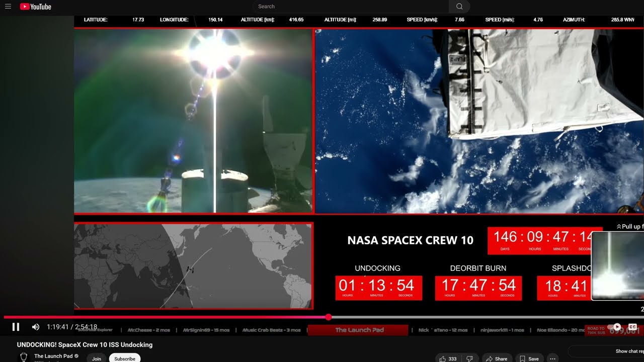
Task: Click the Earth view camera feed
Action: point(479,121)
